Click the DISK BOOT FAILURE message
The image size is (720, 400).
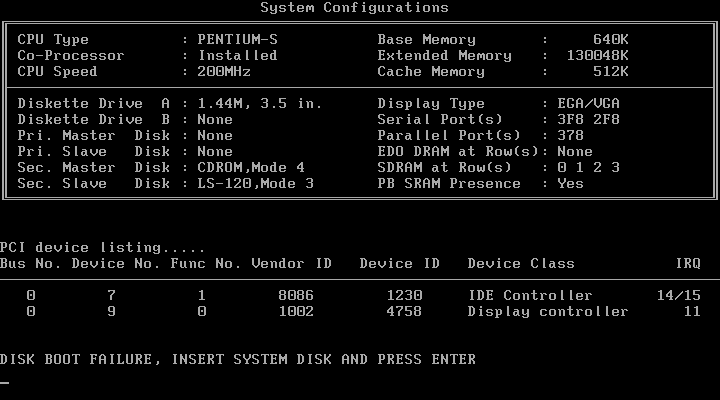click(x=238, y=360)
